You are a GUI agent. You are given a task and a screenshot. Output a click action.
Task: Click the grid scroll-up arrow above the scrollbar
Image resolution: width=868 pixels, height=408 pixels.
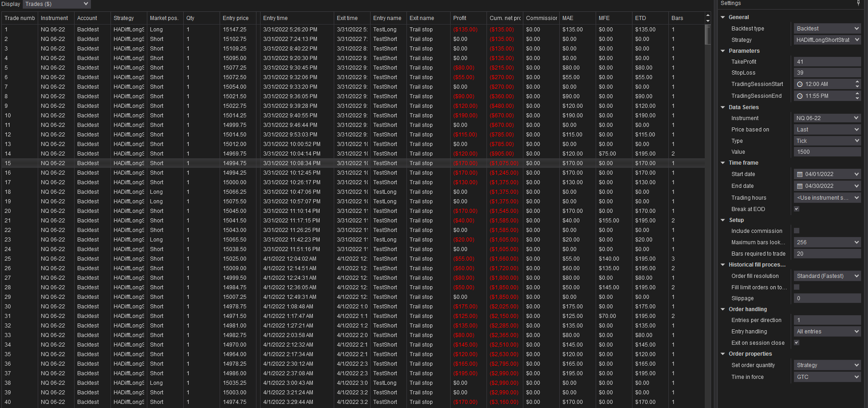coord(707,15)
